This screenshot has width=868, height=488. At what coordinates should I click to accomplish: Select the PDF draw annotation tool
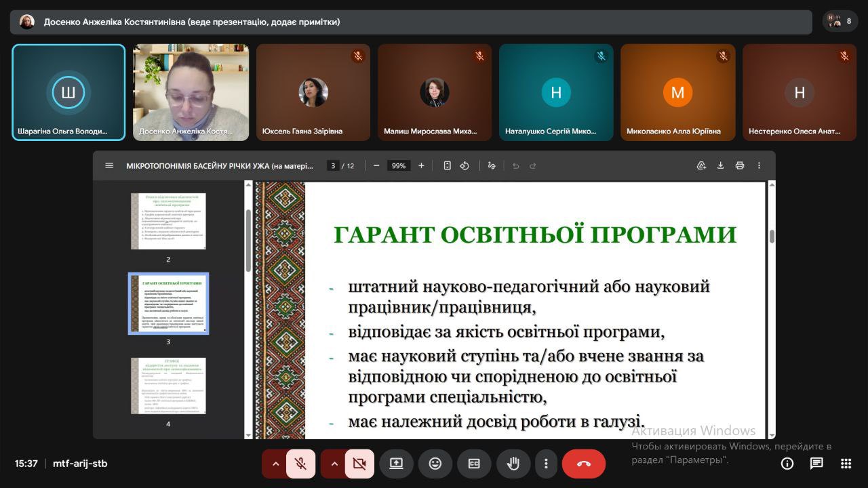(x=492, y=166)
